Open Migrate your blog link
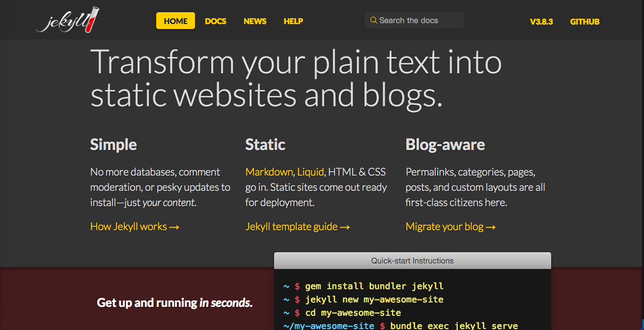This screenshot has width=644, height=330. pyautogui.click(x=450, y=227)
